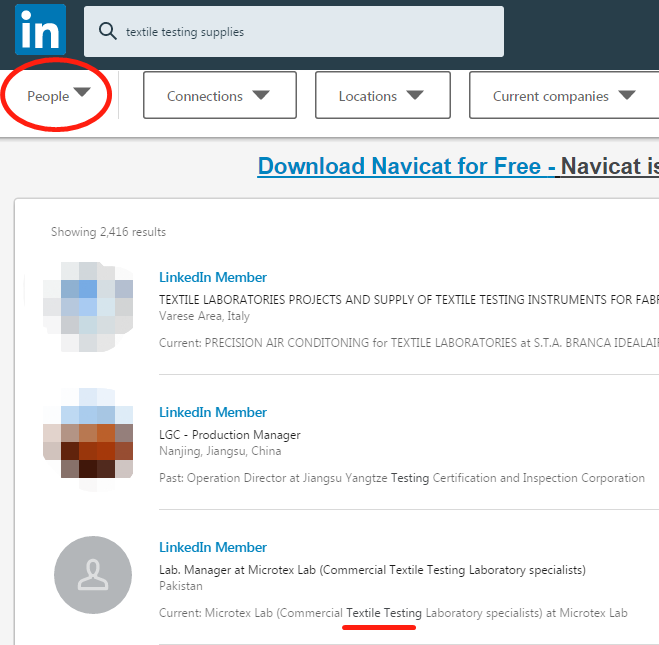The width and height of the screenshot is (659, 645).
Task: Open the People filter dropdown
Action: [x=58, y=96]
